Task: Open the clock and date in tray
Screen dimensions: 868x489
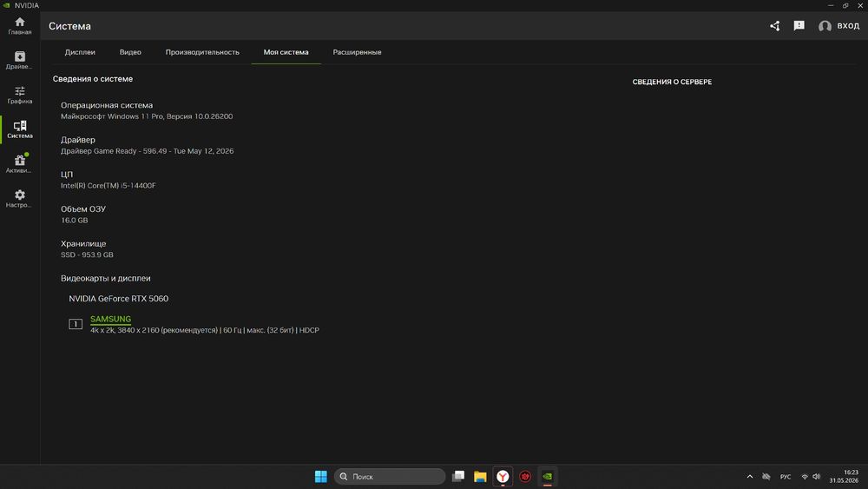Action: tap(844, 476)
